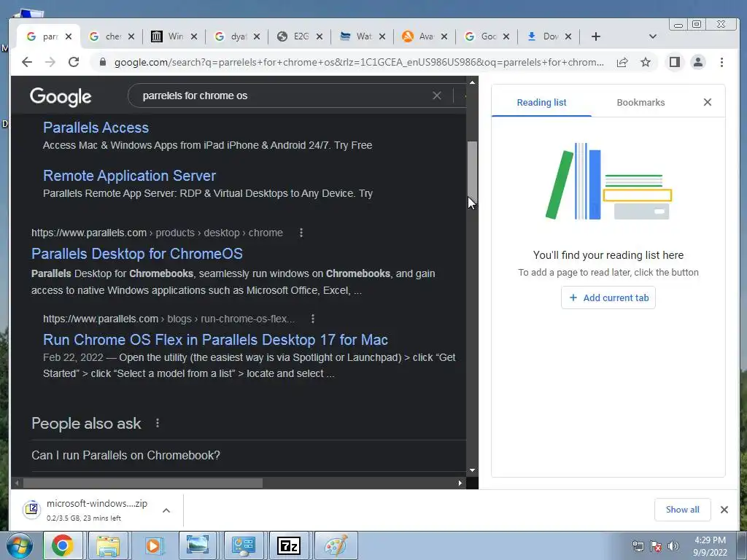The height and width of the screenshot is (560, 747).
Task: Close the downloads bar
Action: tap(724, 510)
